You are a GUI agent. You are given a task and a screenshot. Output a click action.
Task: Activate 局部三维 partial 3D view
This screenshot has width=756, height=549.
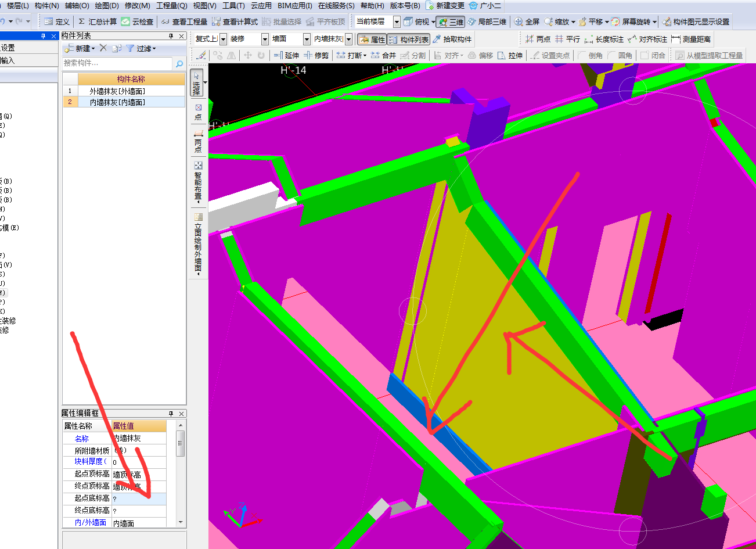[x=487, y=21]
